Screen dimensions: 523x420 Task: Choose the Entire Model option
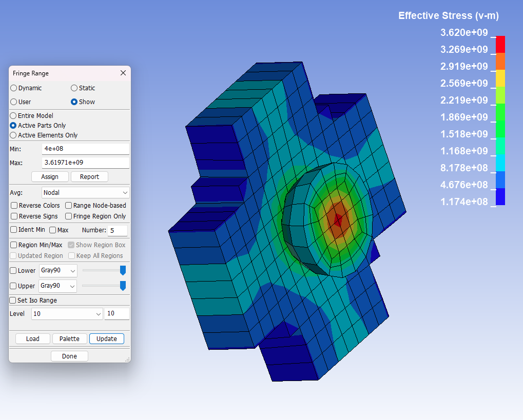[x=13, y=116]
